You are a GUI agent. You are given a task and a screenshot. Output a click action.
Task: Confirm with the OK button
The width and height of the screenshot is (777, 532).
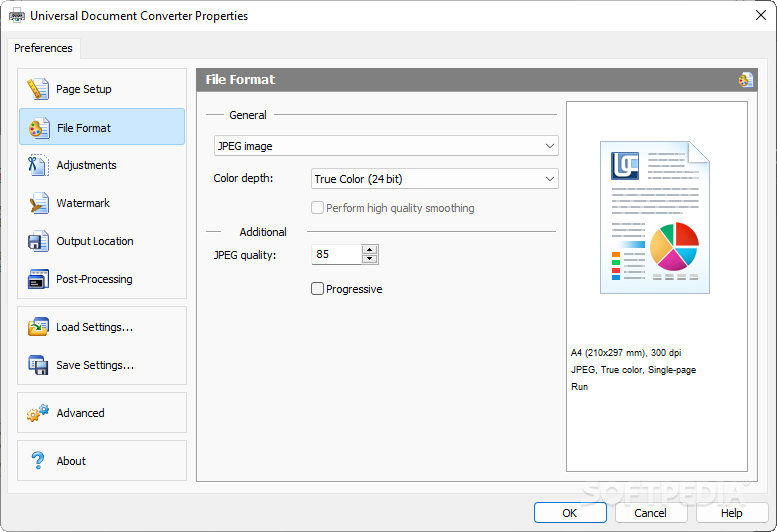(x=570, y=513)
